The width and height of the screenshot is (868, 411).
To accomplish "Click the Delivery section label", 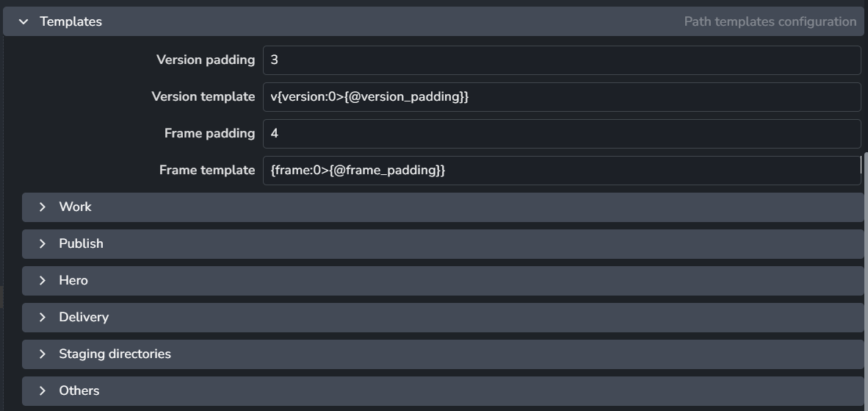I will [x=84, y=318].
